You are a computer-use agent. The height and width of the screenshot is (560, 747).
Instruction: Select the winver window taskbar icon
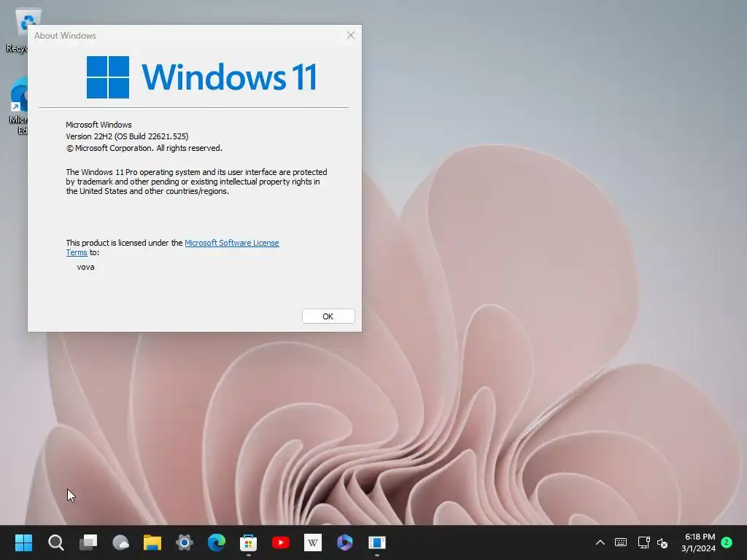[377, 542]
